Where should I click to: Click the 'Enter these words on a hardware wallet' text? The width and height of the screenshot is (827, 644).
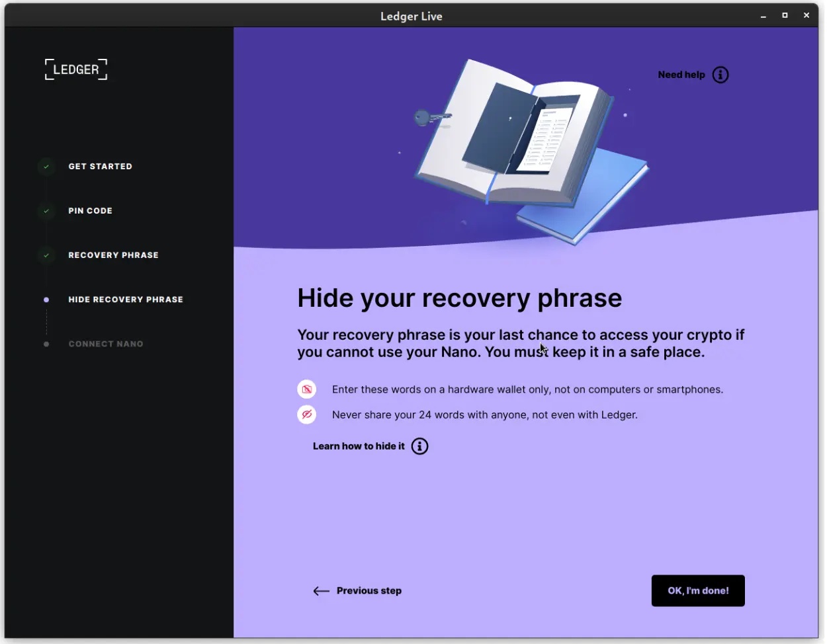(x=527, y=389)
